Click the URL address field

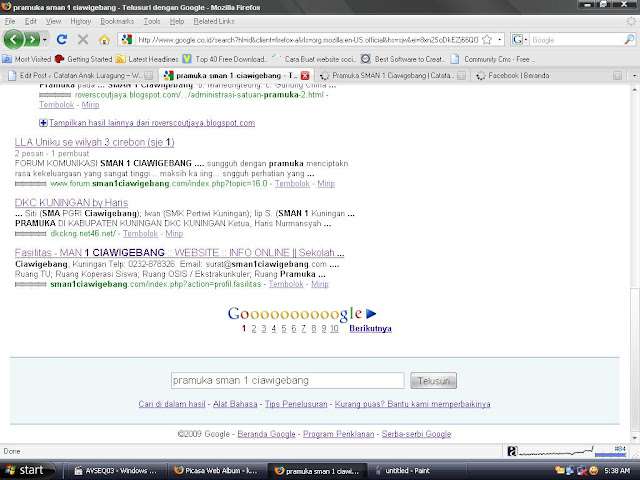(x=308, y=40)
